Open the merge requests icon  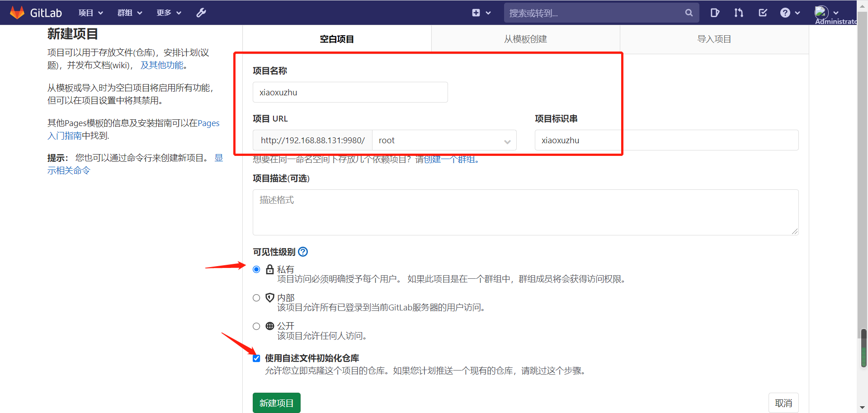739,13
